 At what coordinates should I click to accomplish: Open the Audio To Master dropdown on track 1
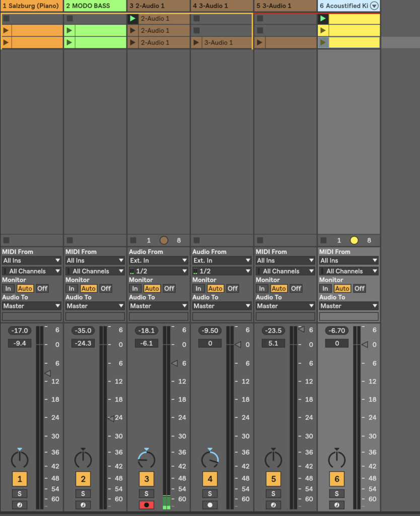coord(32,306)
